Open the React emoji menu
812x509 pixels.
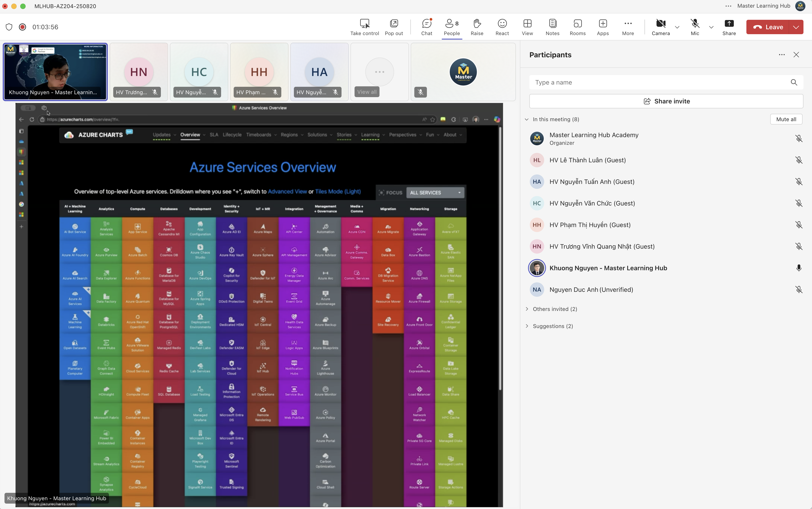[502, 27]
